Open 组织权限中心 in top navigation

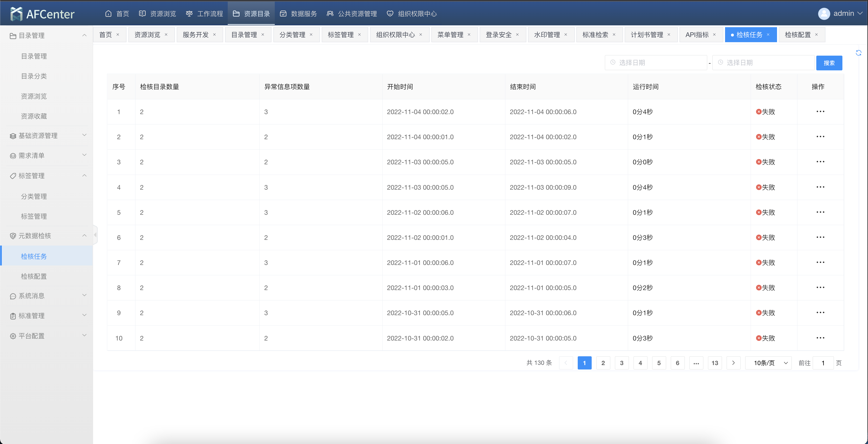[412, 14]
